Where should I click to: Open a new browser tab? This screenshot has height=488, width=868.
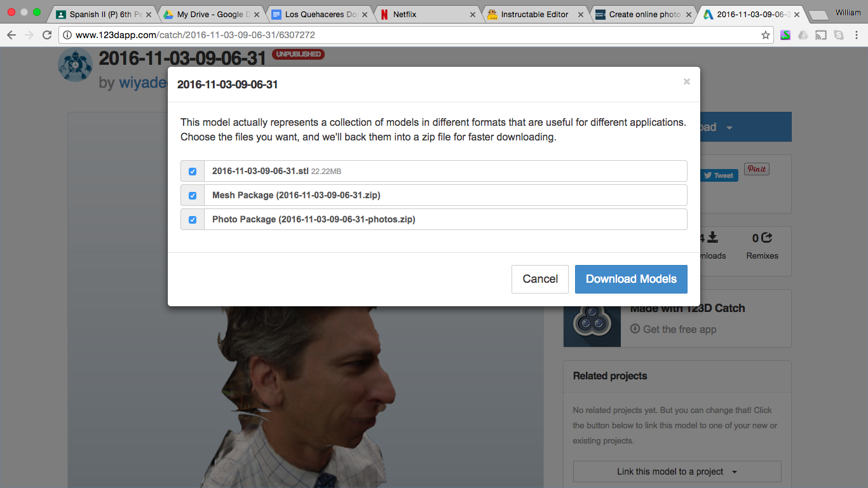pos(818,15)
